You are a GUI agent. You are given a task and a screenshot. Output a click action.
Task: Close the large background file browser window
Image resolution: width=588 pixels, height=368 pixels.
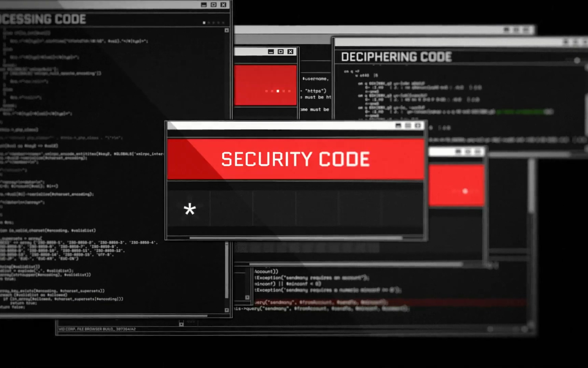(526, 30)
